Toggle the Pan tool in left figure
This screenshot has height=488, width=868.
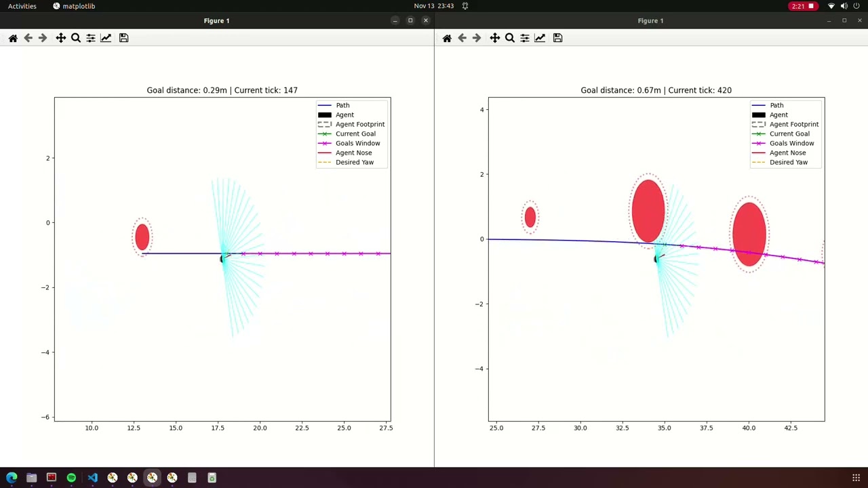pyautogui.click(x=61, y=38)
